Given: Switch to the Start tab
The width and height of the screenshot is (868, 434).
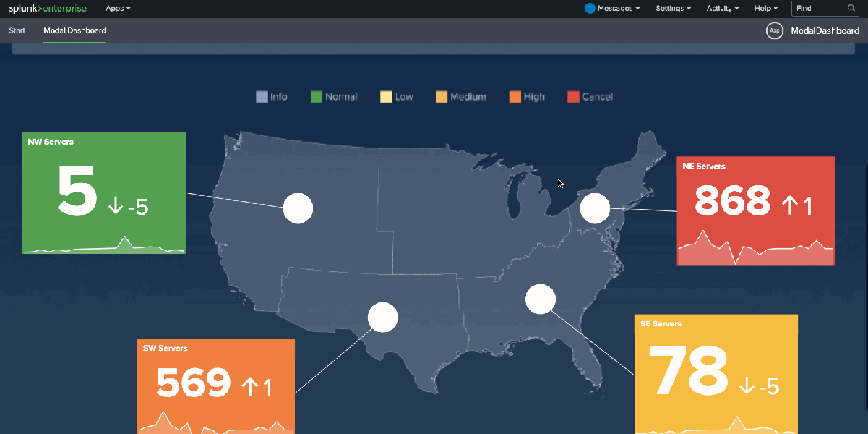Looking at the screenshot, I should (x=17, y=31).
